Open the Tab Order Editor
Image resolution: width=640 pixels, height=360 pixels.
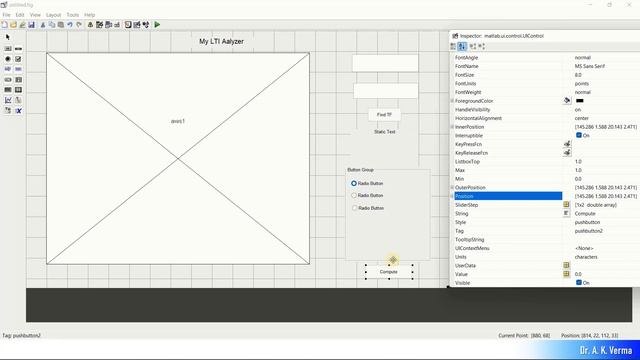tap(108, 25)
